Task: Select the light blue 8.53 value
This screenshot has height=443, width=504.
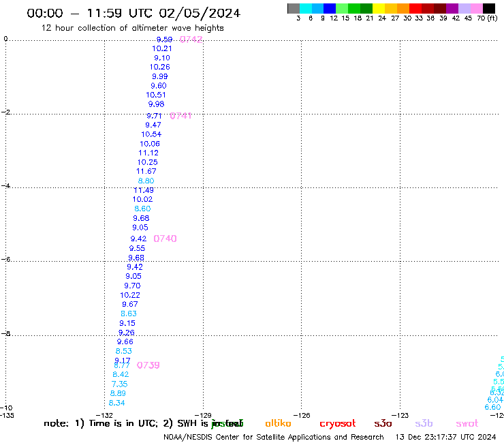Action: [x=124, y=351]
